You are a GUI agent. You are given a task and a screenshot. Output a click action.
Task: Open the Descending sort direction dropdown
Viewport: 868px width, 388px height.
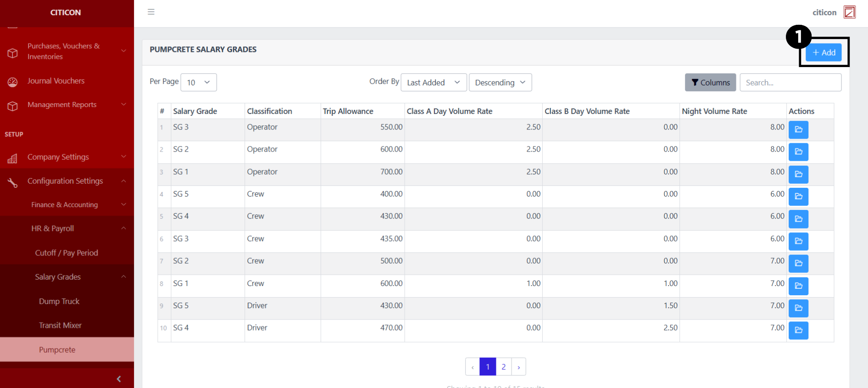[500, 82]
